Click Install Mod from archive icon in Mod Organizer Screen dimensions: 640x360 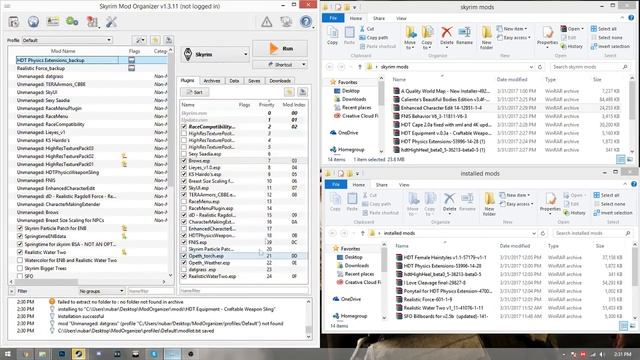click(14, 22)
